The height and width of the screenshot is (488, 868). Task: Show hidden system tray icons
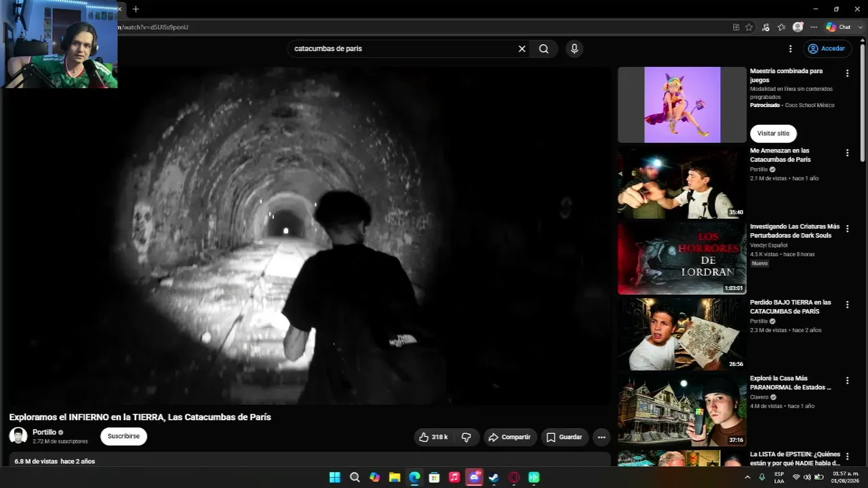coord(747,477)
